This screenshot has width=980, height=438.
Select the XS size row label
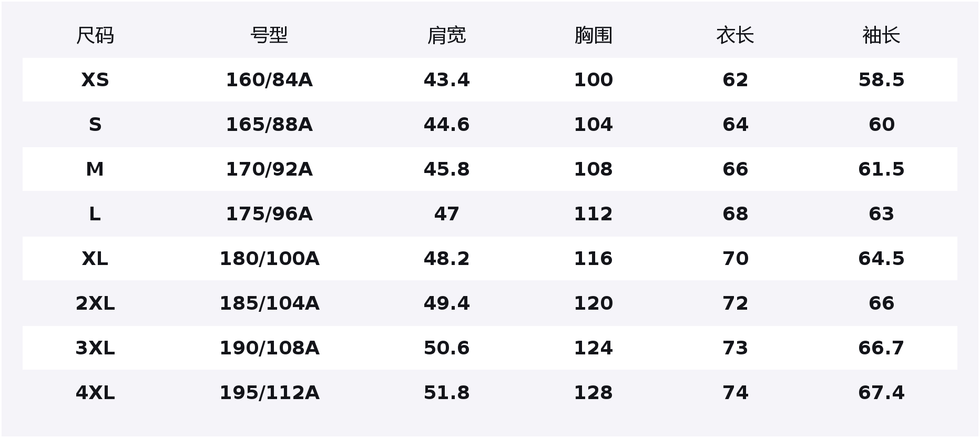[x=95, y=80]
